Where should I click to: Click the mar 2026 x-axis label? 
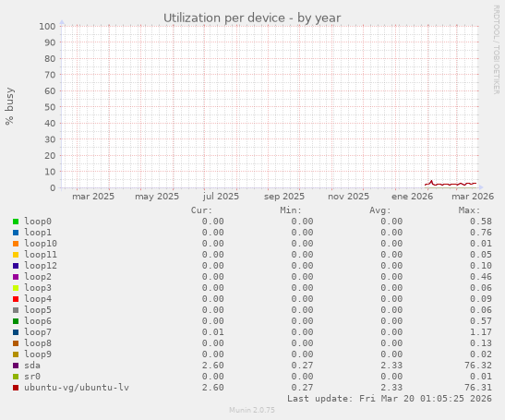point(473,196)
